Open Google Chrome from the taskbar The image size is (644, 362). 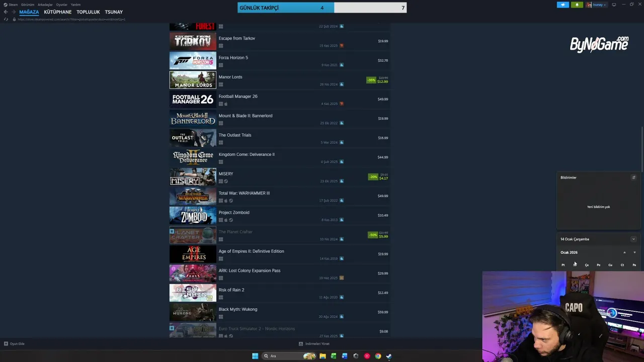pyautogui.click(x=378, y=356)
